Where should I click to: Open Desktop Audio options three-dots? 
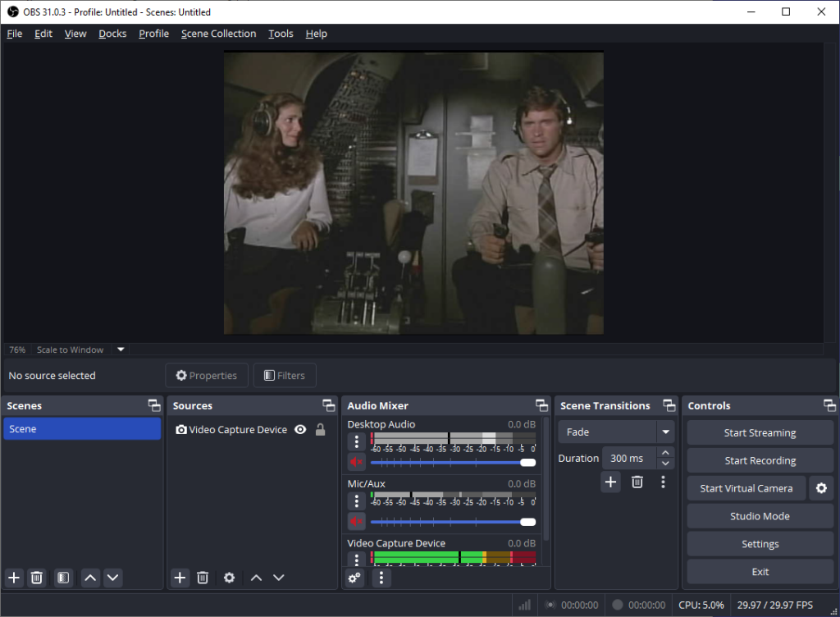(x=357, y=442)
